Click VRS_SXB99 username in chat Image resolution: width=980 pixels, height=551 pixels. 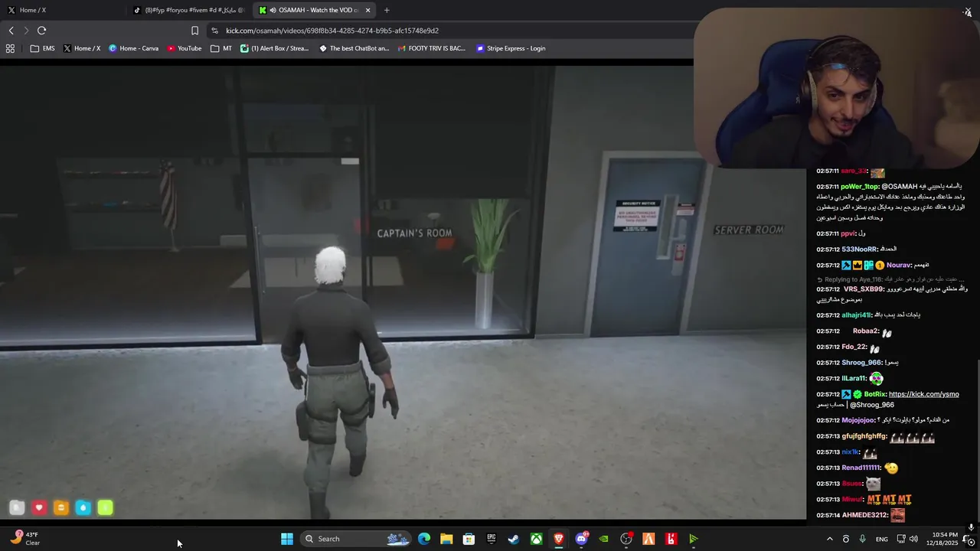(864, 289)
